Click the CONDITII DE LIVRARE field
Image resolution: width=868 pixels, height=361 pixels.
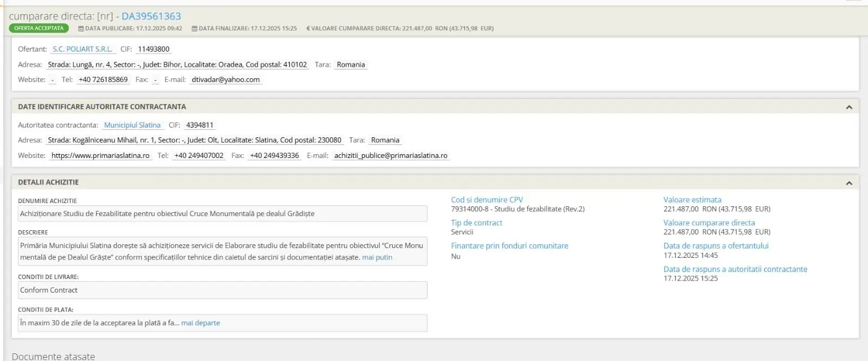222,290
